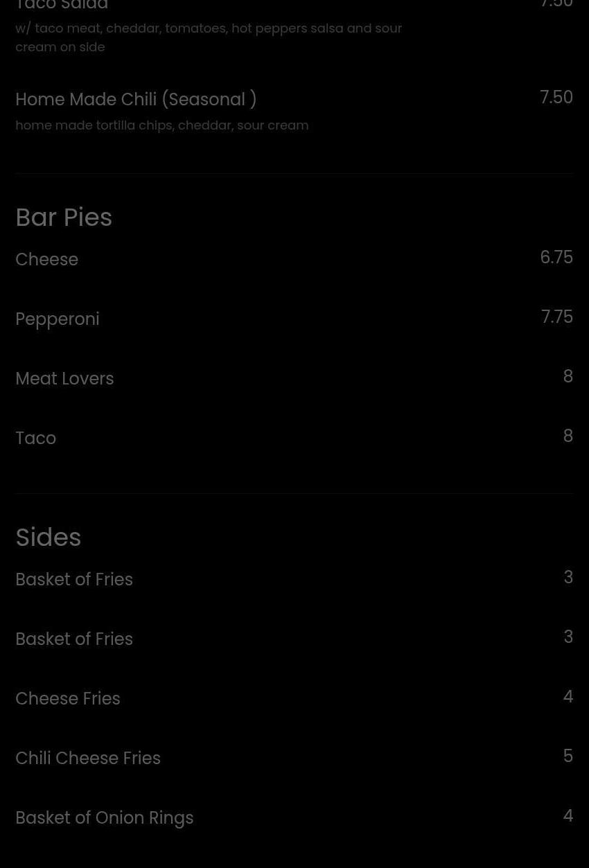Viewport: 589px width, 868px height.
Task: Click the price next to Cheese Fries
Action: pos(568,697)
